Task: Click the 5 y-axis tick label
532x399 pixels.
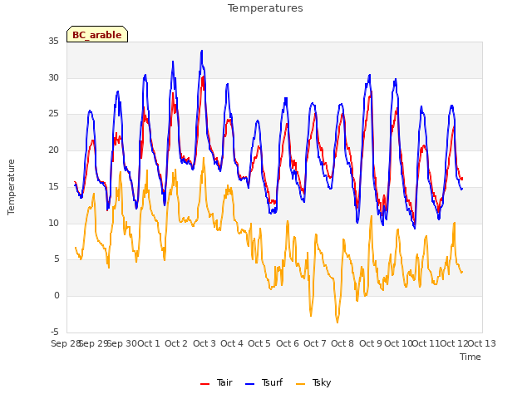Action: 57,259
